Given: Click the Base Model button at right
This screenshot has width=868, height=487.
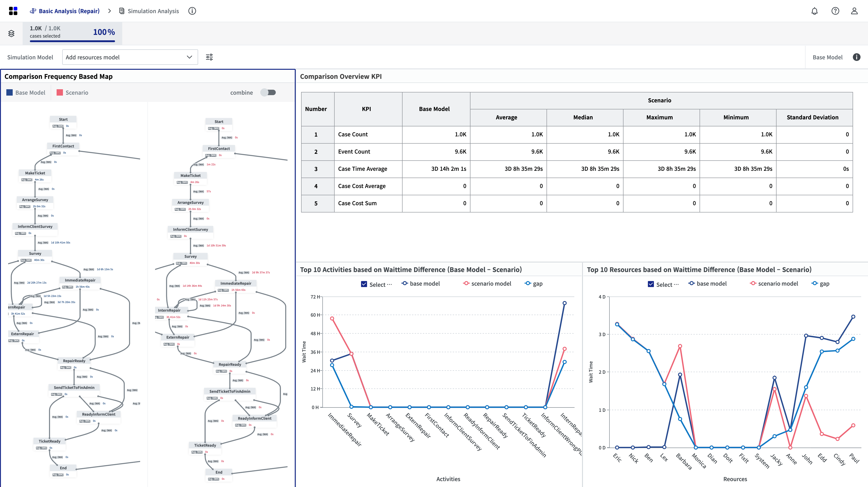Looking at the screenshot, I should pyautogui.click(x=827, y=57).
